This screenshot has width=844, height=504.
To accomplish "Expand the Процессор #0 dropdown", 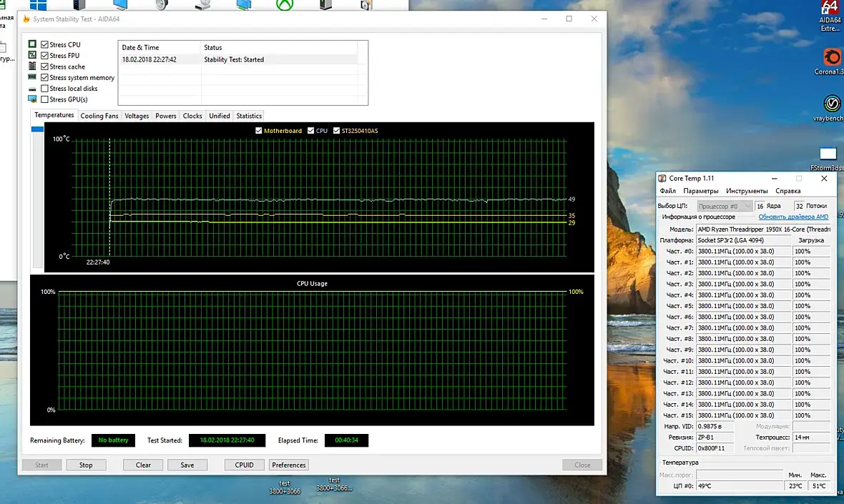I will click(x=724, y=206).
